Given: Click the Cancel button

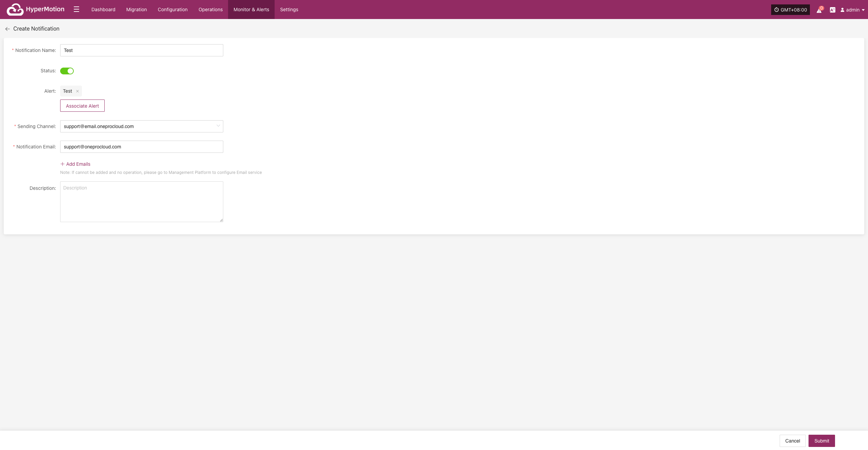Looking at the screenshot, I should coord(793,441).
